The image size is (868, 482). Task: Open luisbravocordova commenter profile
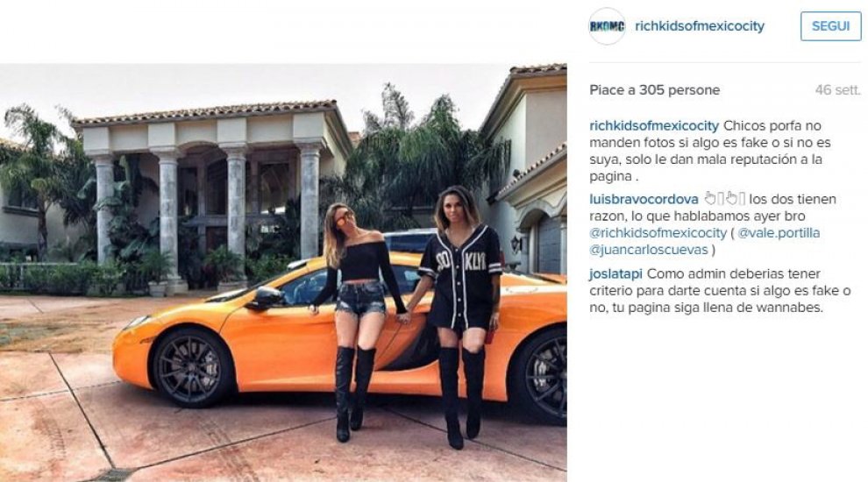coord(644,199)
